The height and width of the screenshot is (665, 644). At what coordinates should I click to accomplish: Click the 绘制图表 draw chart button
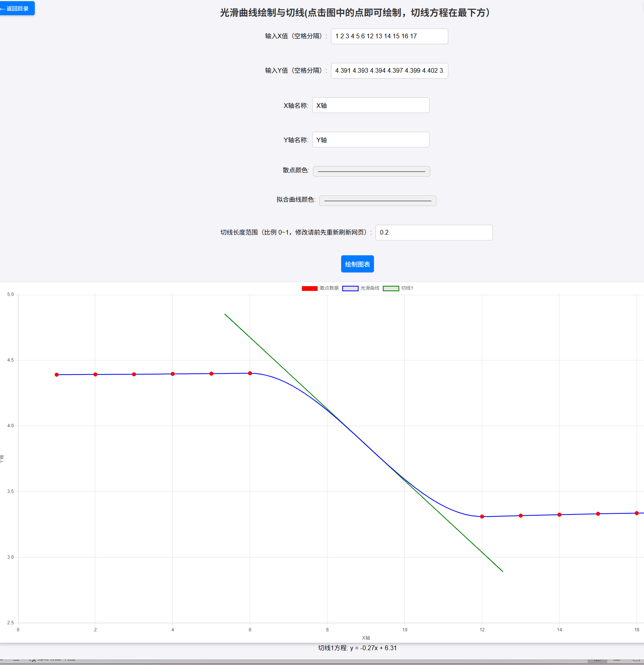[x=357, y=264]
